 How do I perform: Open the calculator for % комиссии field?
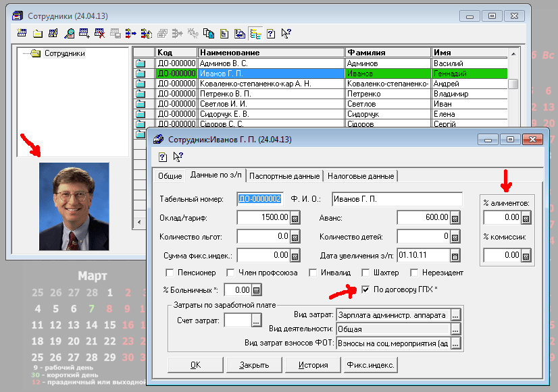(526, 256)
